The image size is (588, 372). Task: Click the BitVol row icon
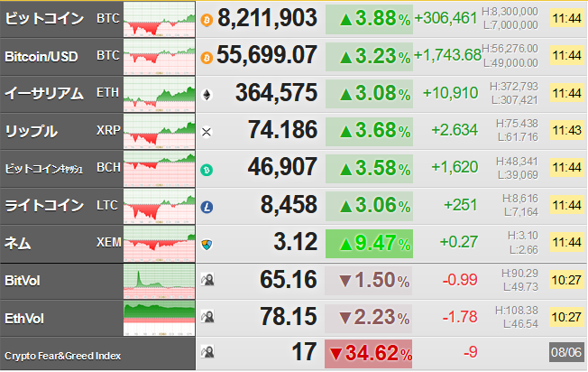207,280
